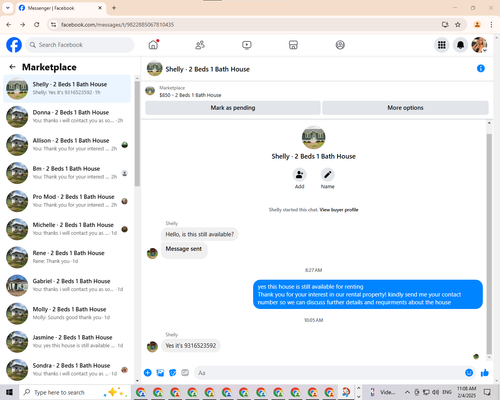This screenshot has width=500, height=400.
Task: Open more actions plus icon in composer
Action: (148, 373)
